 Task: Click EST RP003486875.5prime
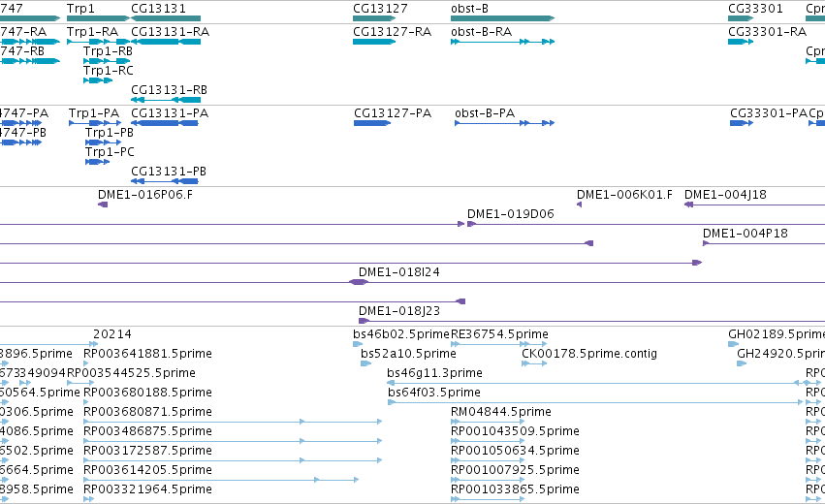[x=233, y=441]
